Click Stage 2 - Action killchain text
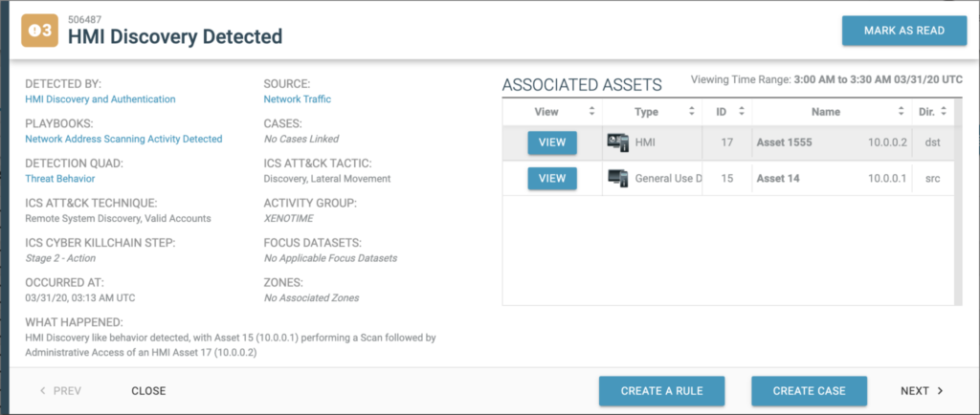 click(60, 258)
